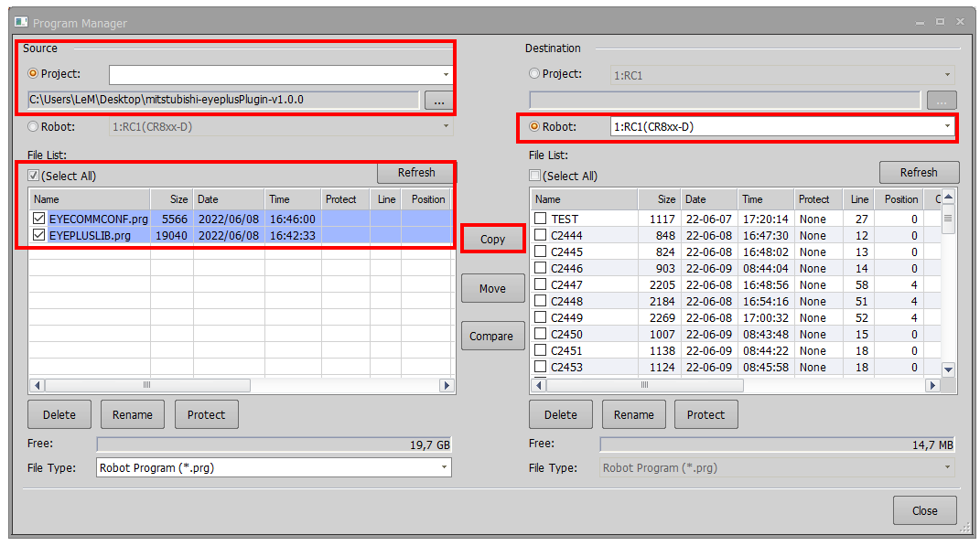
Task: Click the destination browse "..." button
Action: [x=942, y=100]
